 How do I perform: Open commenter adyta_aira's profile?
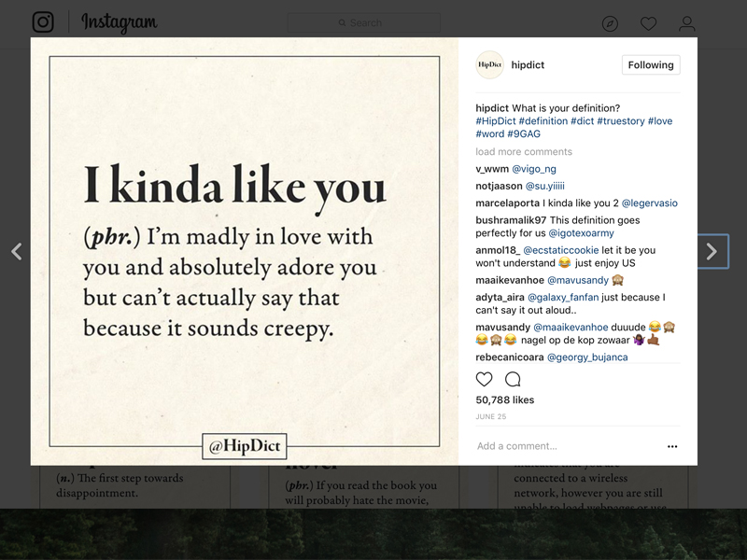pos(500,297)
